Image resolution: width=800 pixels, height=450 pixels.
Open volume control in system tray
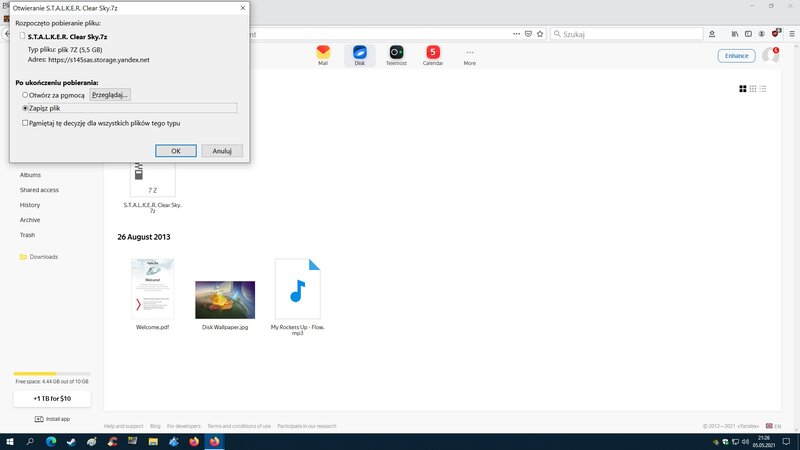point(745,442)
